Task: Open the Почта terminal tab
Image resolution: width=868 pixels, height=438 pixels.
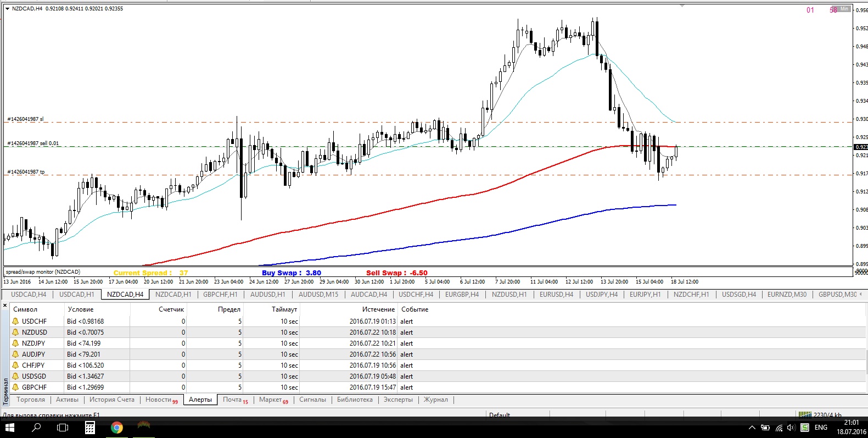Action: pyautogui.click(x=235, y=400)
